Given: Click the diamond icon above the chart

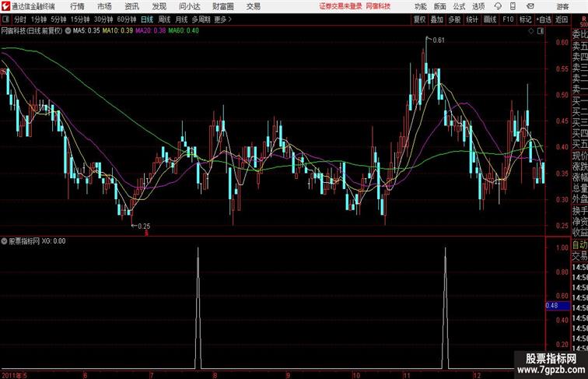Looking at the screenshot, I should coord(531,31).
